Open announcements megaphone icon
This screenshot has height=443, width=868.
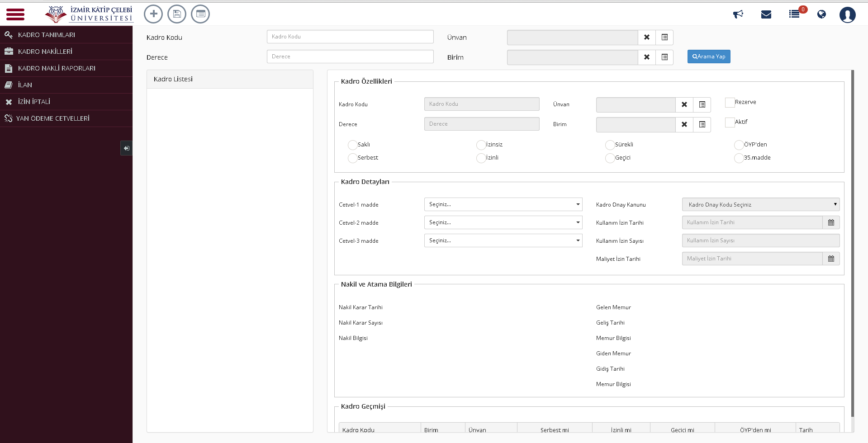point(738,14)
